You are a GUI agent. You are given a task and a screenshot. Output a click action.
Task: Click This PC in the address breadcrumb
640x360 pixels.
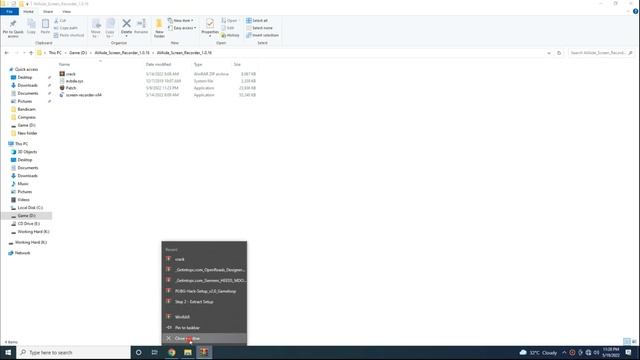pos(55,53)
